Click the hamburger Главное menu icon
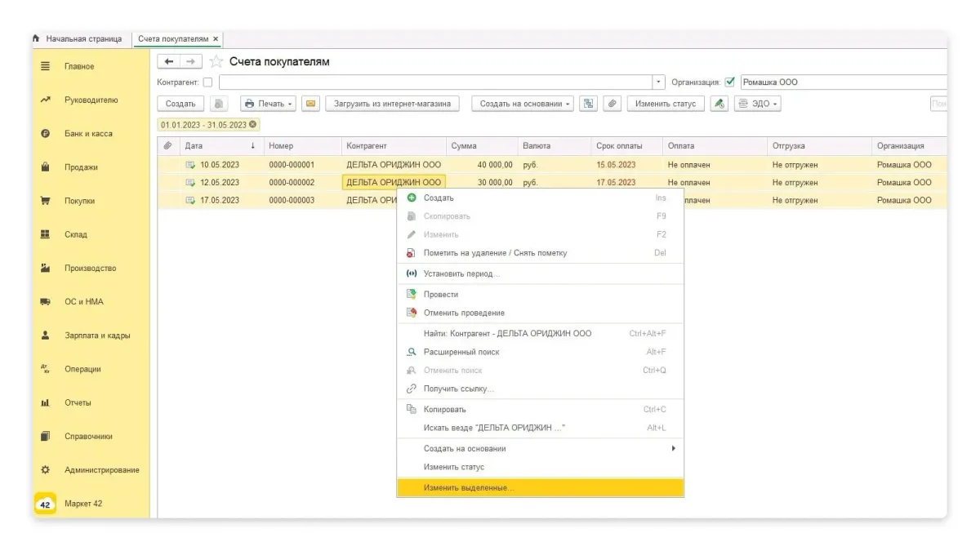Screen dimensions: 980x551 click(46, 66)
